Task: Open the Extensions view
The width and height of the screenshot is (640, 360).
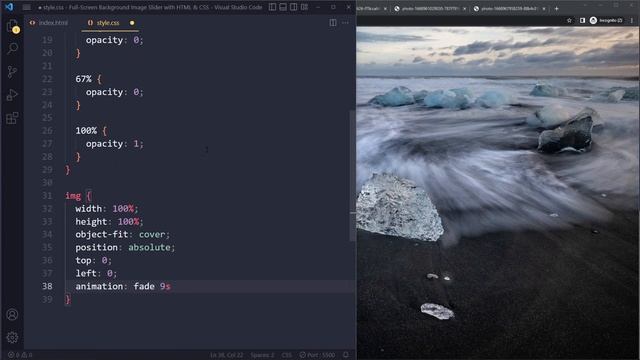Action: coord(12,118)
